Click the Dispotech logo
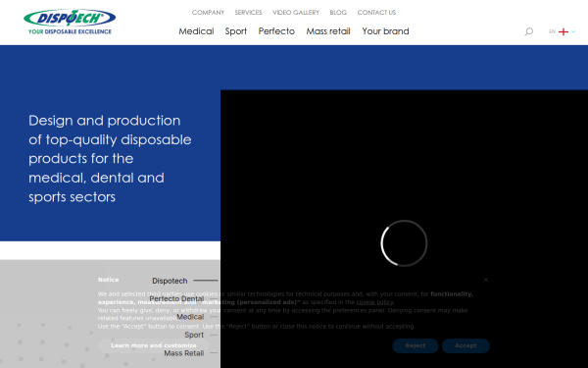Screen dimensions: 588x368 pos(70,22)
